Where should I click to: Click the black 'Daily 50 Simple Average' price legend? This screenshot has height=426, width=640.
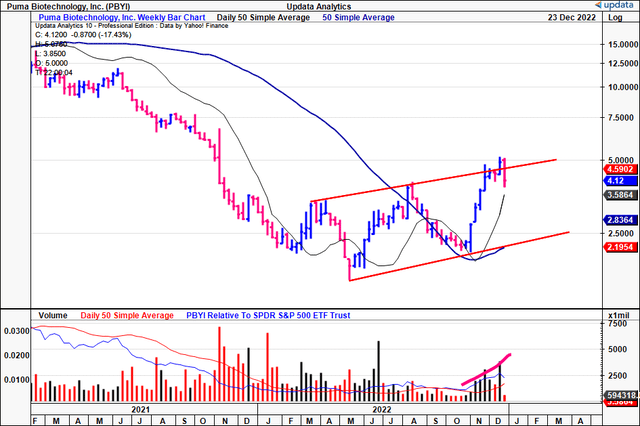coord(263,18)
